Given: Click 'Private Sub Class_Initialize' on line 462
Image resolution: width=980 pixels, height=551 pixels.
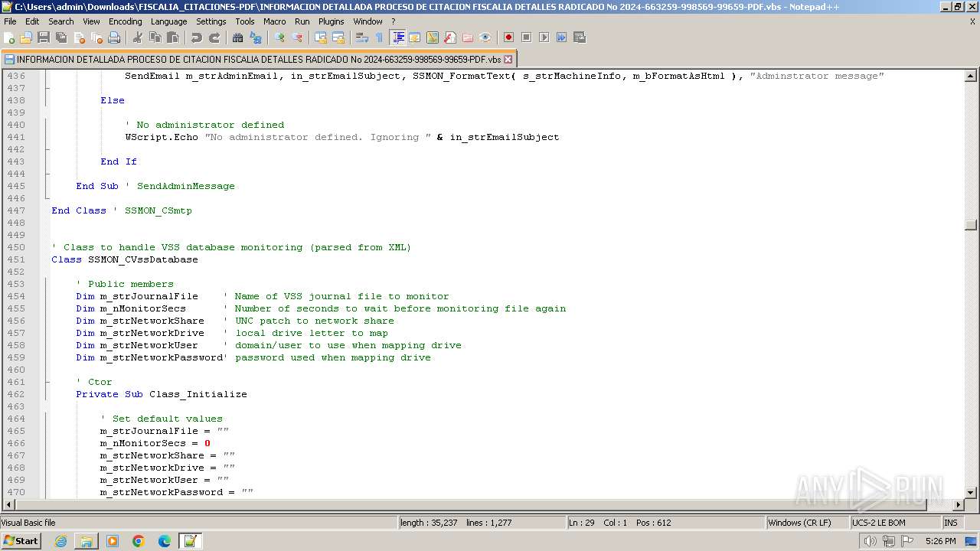Looking at the screenshot, I should (162, 394).
